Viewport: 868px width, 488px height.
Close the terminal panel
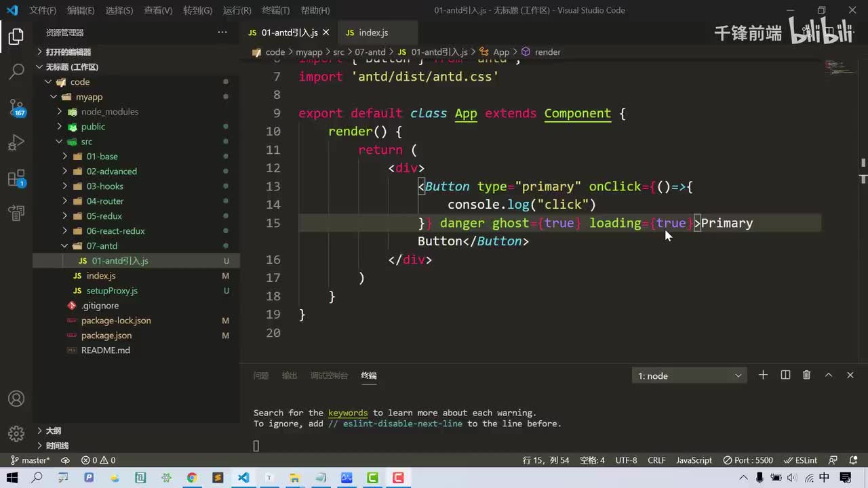850,375
